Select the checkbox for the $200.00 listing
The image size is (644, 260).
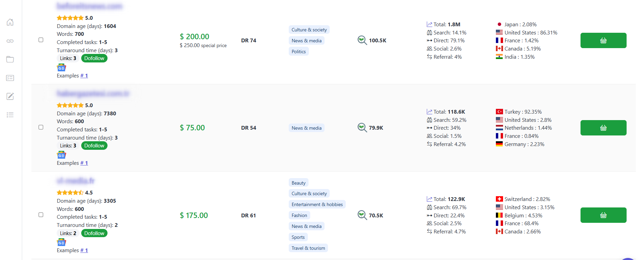point(41,40)
